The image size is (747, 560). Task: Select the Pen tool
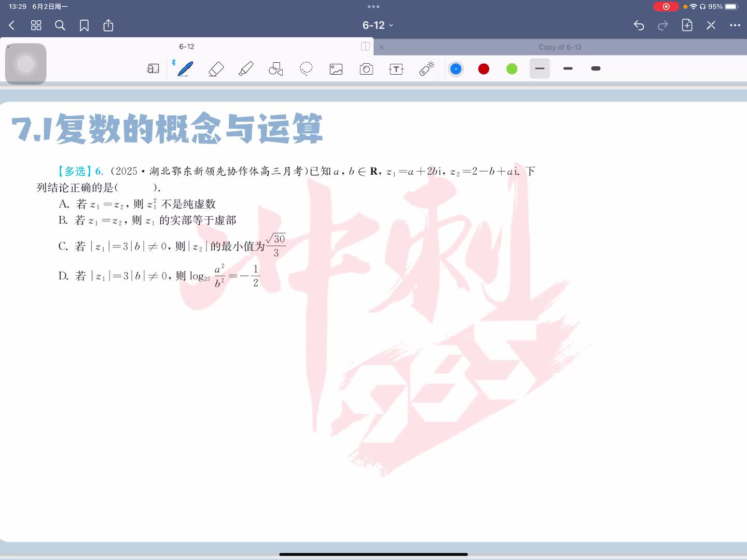(x=185, y=69)
